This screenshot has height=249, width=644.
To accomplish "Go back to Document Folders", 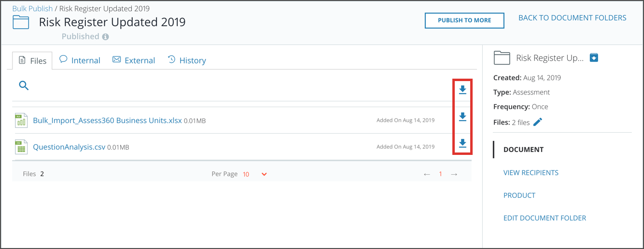I will [572, 18].
